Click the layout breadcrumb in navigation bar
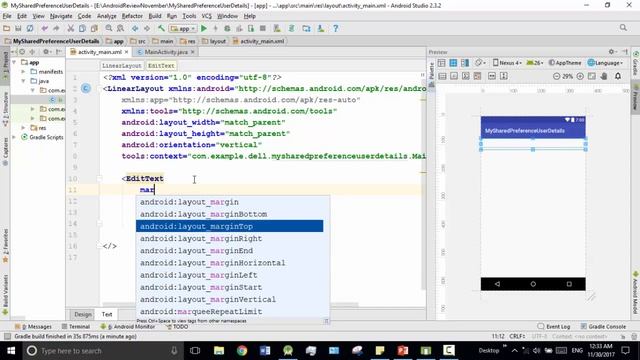 [x=214, y=41]
